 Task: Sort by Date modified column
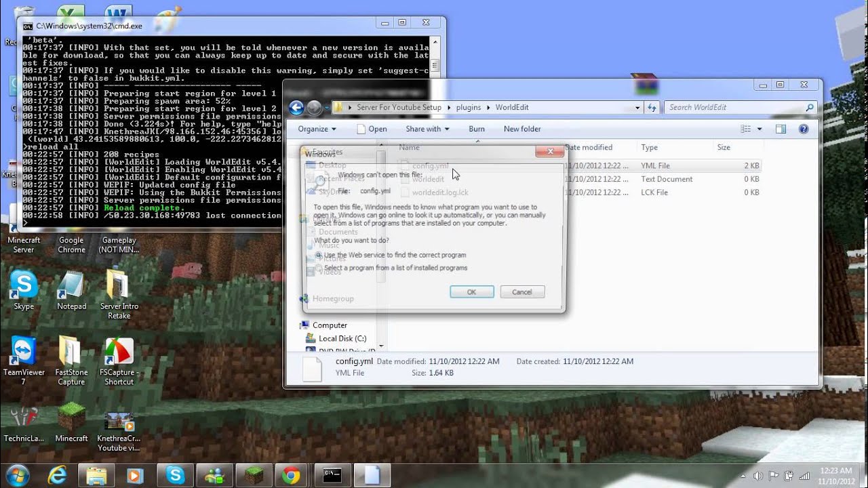[589, 147]
